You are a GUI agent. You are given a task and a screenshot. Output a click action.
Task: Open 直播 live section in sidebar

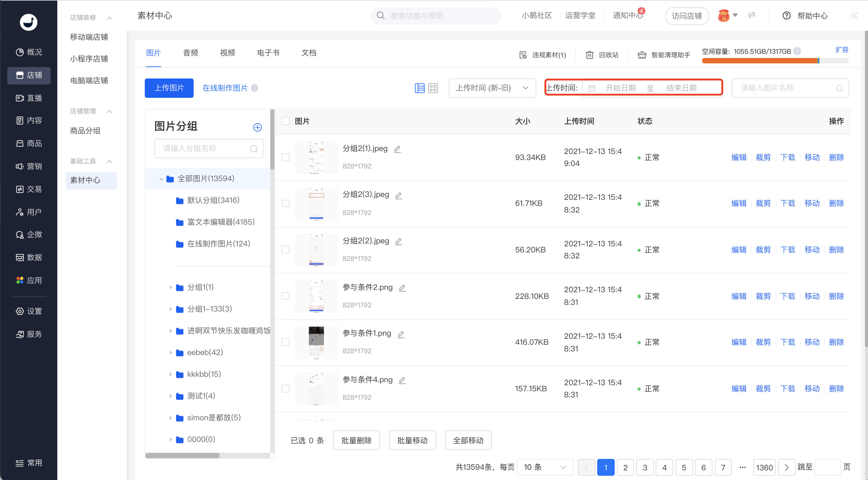click(29, 98)
